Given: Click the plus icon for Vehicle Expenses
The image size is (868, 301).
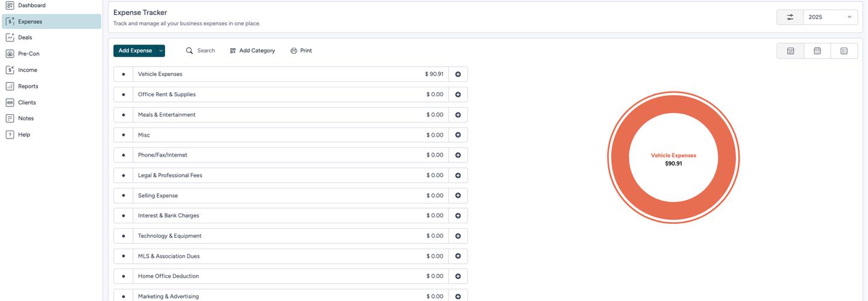Looking at the screenshot, I should (458, 74).
